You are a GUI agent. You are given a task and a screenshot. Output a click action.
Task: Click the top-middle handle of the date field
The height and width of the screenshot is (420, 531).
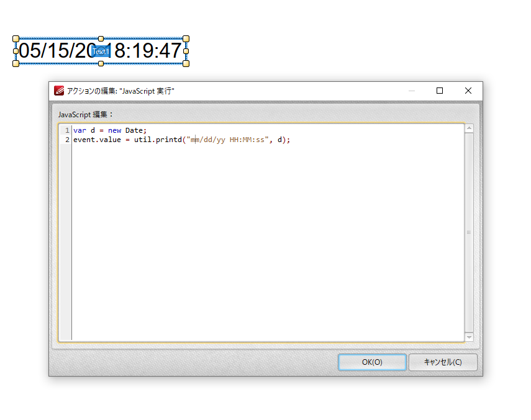point(101,39)
